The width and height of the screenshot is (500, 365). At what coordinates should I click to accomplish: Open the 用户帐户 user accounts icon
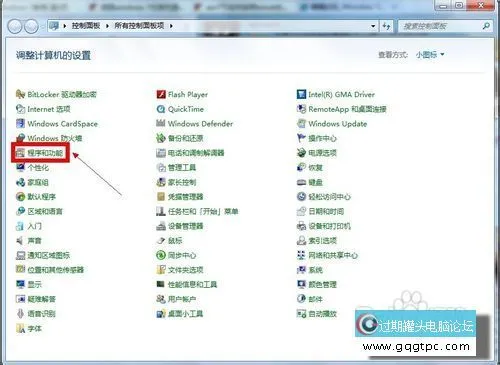pos(161,299)
